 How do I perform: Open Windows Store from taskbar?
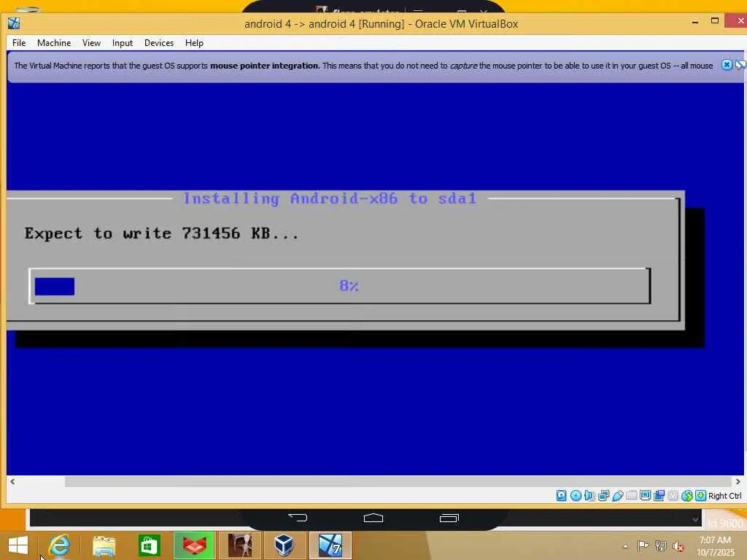[x=149, y=545]
